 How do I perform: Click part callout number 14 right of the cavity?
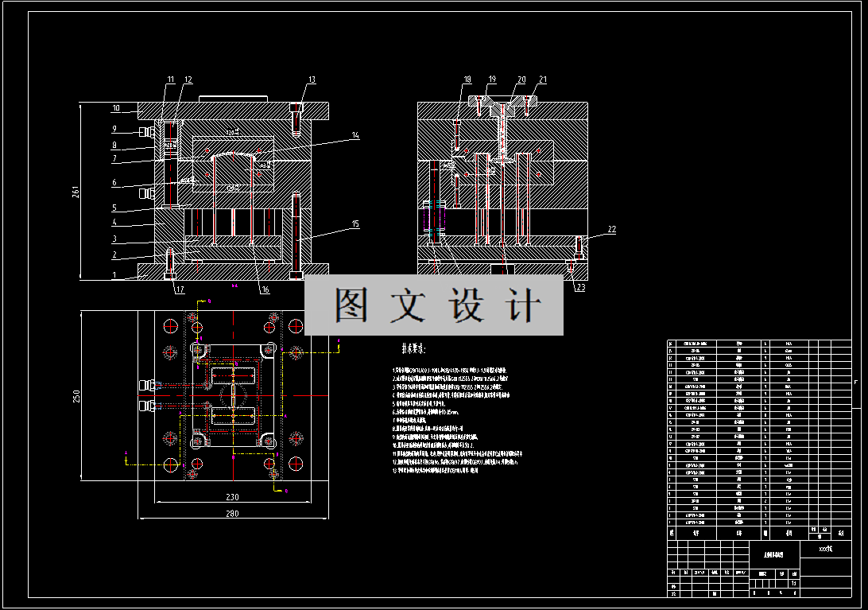click(355, 135)
